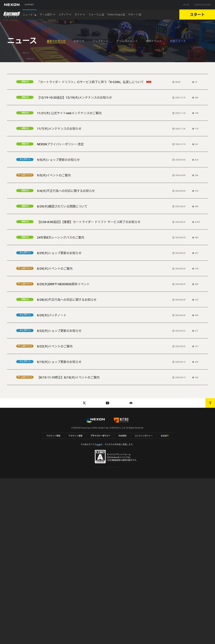This screenshot has width=215, height=644.
Task: Click 利用規約 footer link
Action: [x=123, y=436]
